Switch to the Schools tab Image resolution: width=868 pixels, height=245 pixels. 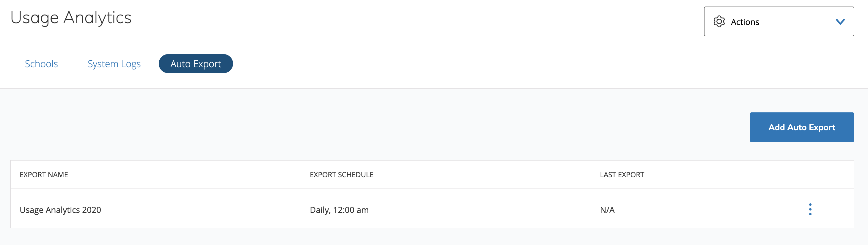coord(41,64)
